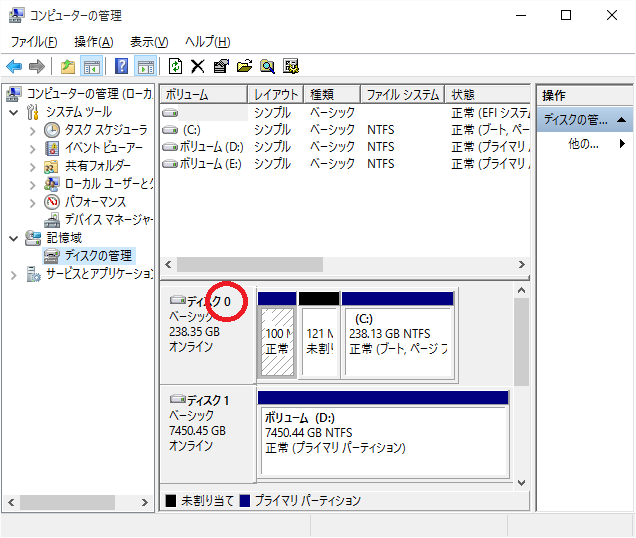Open the 表示(V) menu
Viewport: 636px width, 538px height.
pyautogui.click(x=149, y=42)
